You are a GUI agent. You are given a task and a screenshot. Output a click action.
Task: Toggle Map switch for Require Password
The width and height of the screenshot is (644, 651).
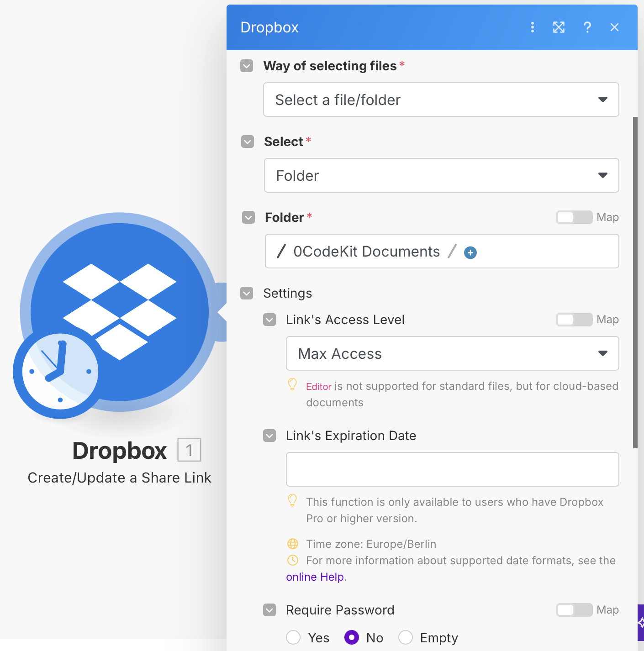click(574, 610)
